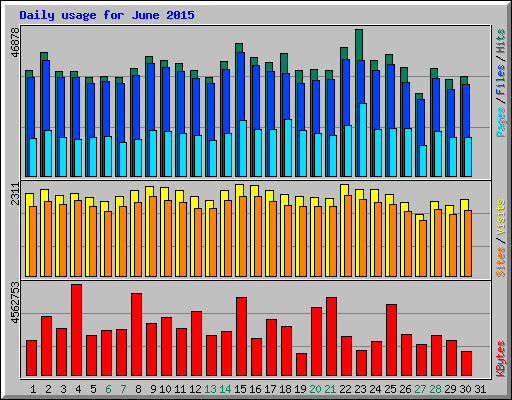
Task: Click the red KBytes bar for day 25
Action: [391, 340]
